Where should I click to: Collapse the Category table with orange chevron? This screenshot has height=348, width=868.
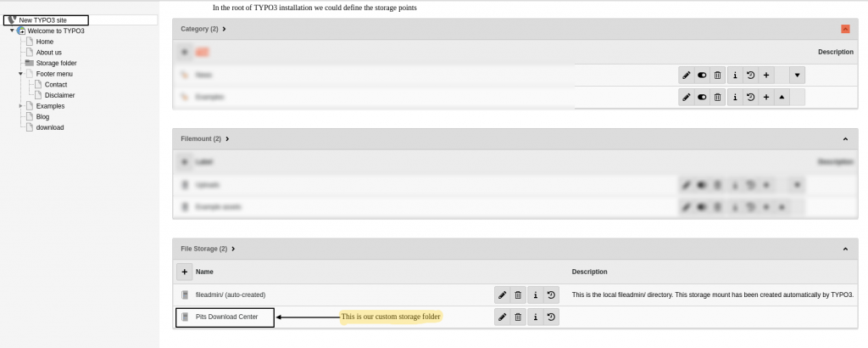click(845, 29)
